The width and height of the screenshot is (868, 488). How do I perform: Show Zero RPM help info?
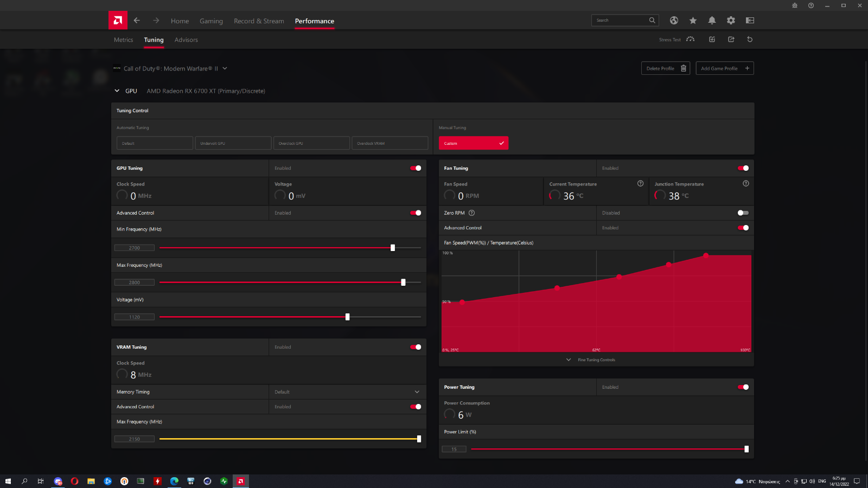[x=471, y=213]
